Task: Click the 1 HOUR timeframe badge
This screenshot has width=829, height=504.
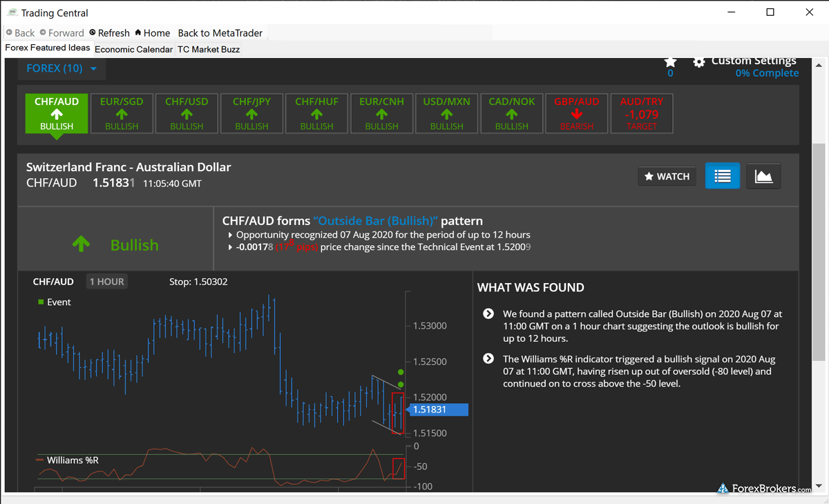Action: coord(106,282)
